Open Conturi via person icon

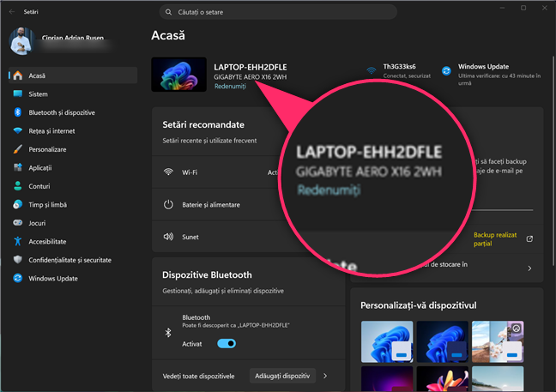tap(18, 186)
